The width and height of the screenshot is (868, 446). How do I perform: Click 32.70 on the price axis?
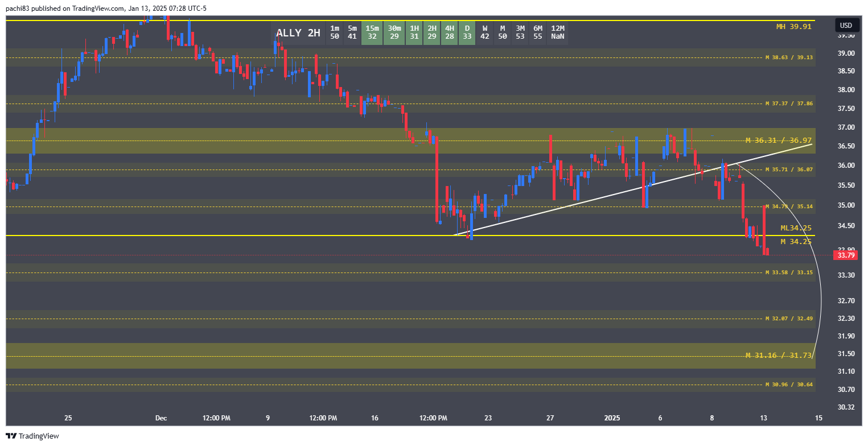pyautogui.click(x=846, y=300)
